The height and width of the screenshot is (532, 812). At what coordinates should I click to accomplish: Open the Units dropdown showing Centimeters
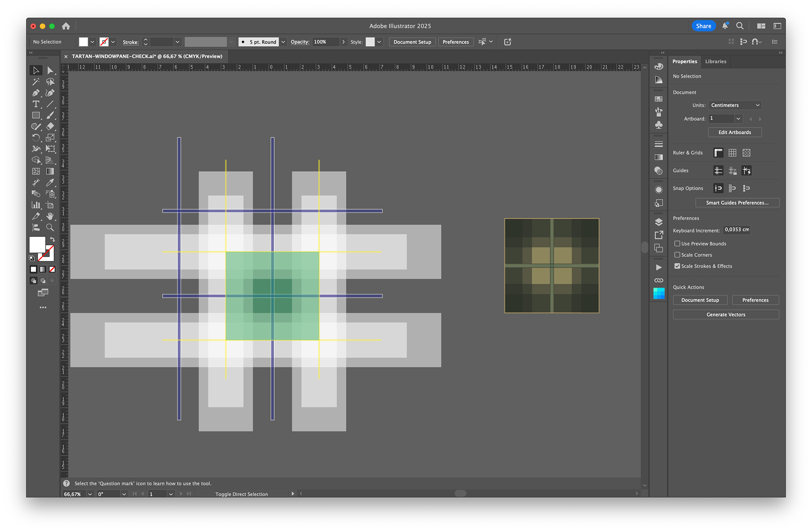[x=735, y=105]
